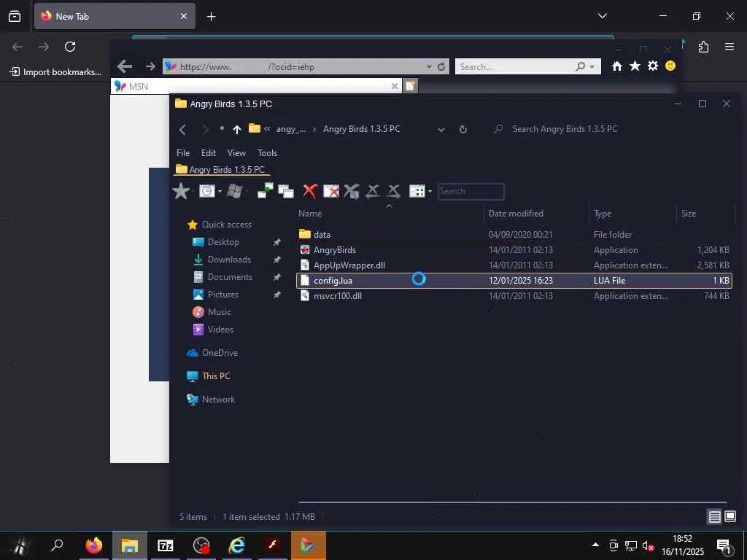The image size is (747, 560).
Task: Open Downloads in the sidebar
Action: click(222, 260)
